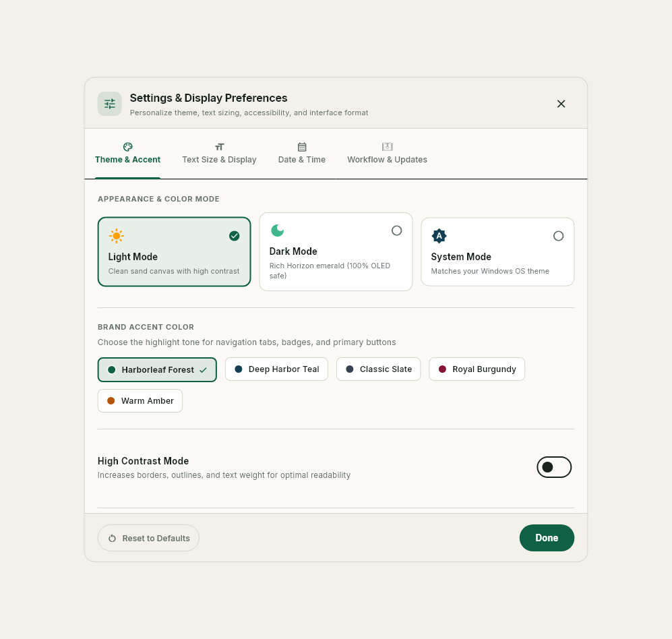Open the Text Size & Display tab
The height and width of the screenshot is (639, 672).
[220, 154]
